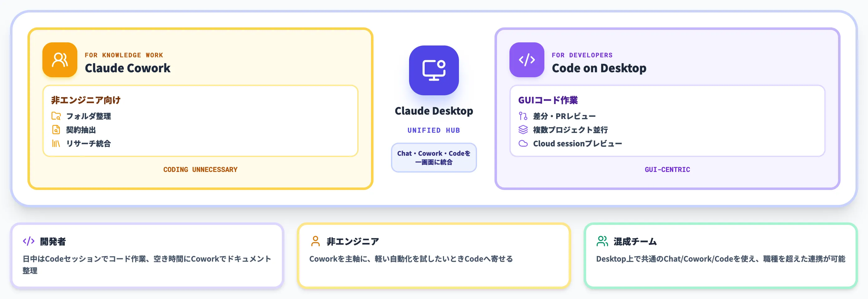
Task: Select the 契約抽出 list item
Action: (x=74, y=130)
